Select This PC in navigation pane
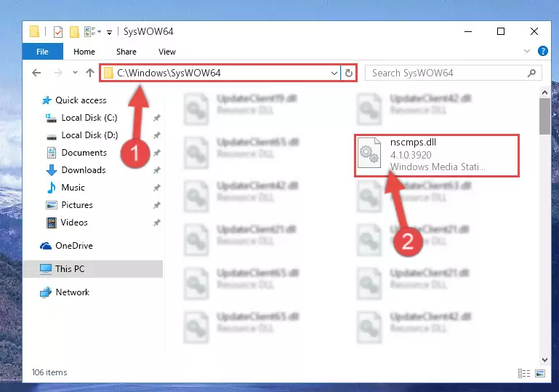559x392 pixels. (93, 269)
